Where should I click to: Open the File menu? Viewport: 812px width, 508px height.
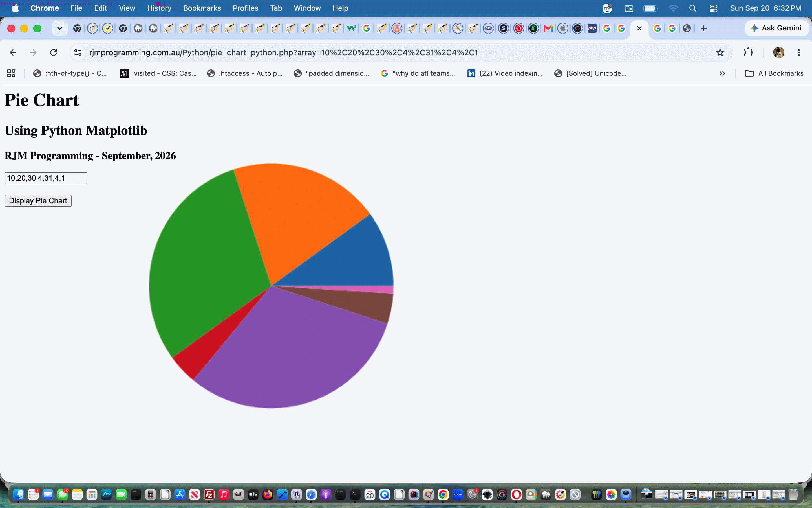(76, 8)
